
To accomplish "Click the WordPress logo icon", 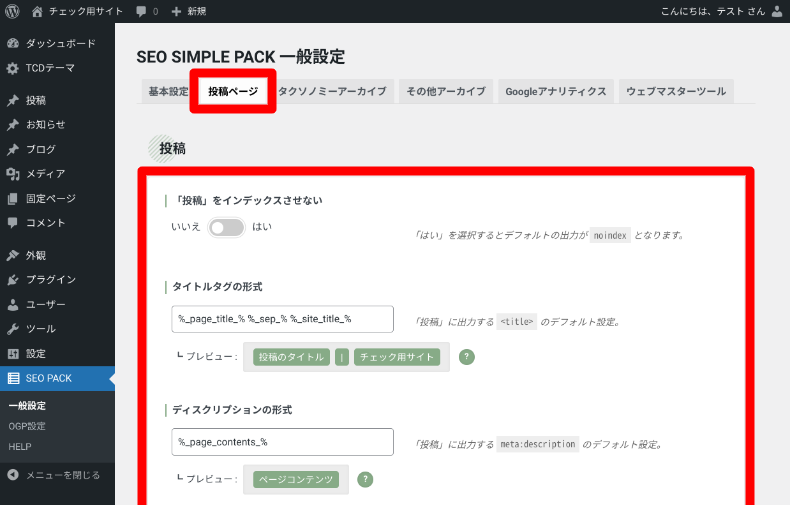I will point(12,11).
